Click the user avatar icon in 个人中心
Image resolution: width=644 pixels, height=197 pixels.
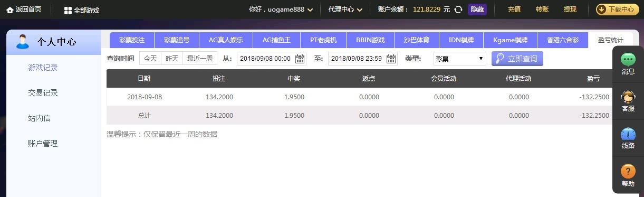pyautogui.click(x=23, y=42)
